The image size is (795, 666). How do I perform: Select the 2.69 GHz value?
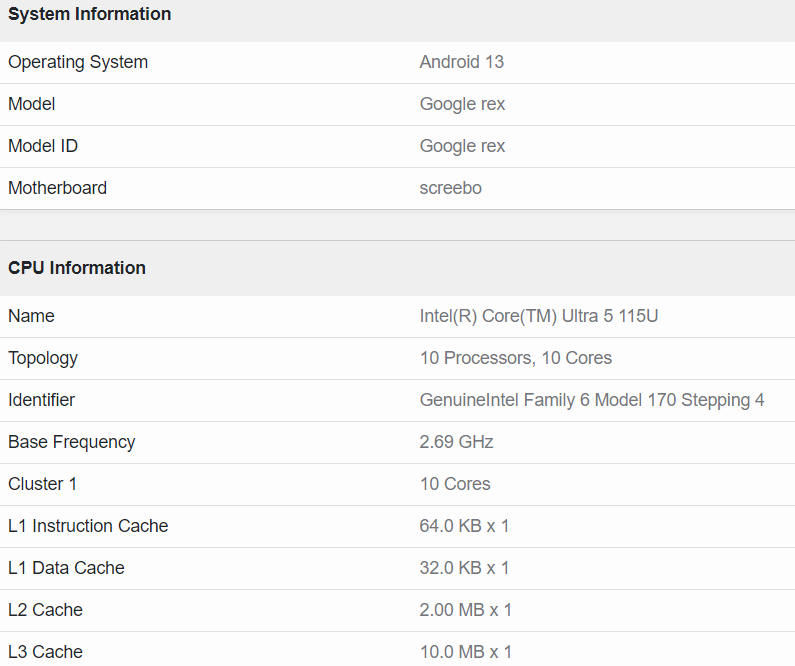(x=456, y=442)
